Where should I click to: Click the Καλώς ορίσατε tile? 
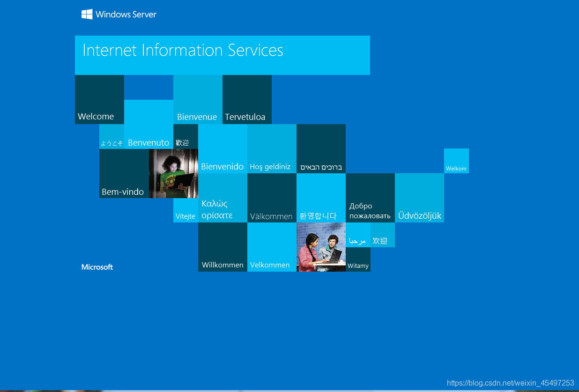[x=223, y=198]
